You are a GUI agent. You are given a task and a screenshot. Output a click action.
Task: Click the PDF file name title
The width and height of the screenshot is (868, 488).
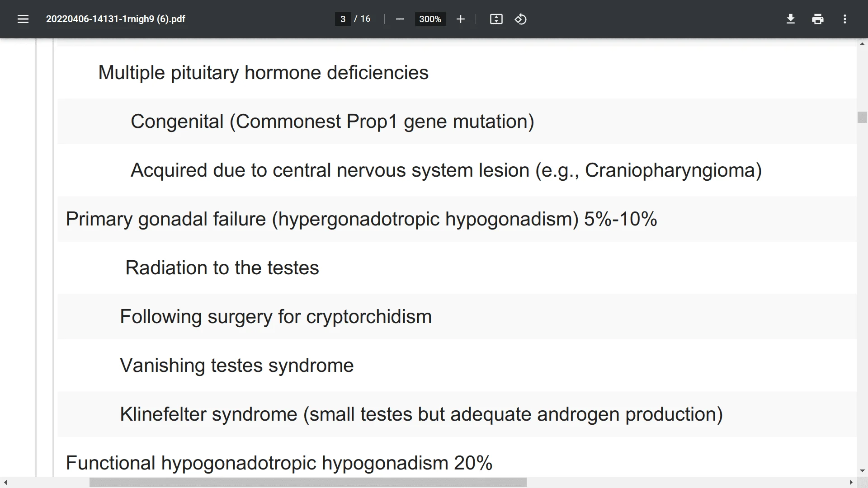point(116,19)
